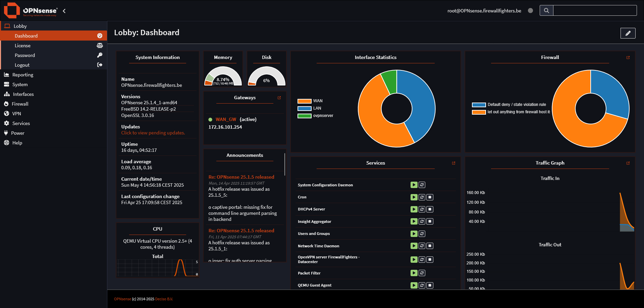Open Services widget external link icon
The height and width of the screenshot is (308, 644).
[453, 163]
